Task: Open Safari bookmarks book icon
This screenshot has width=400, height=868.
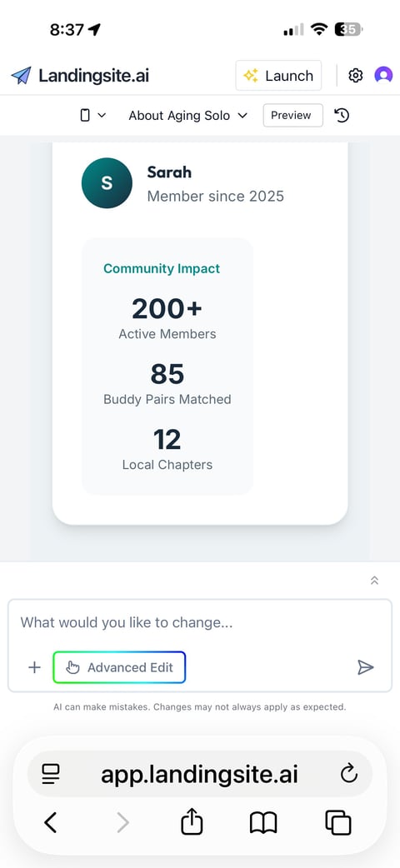Action: [263, 823]
